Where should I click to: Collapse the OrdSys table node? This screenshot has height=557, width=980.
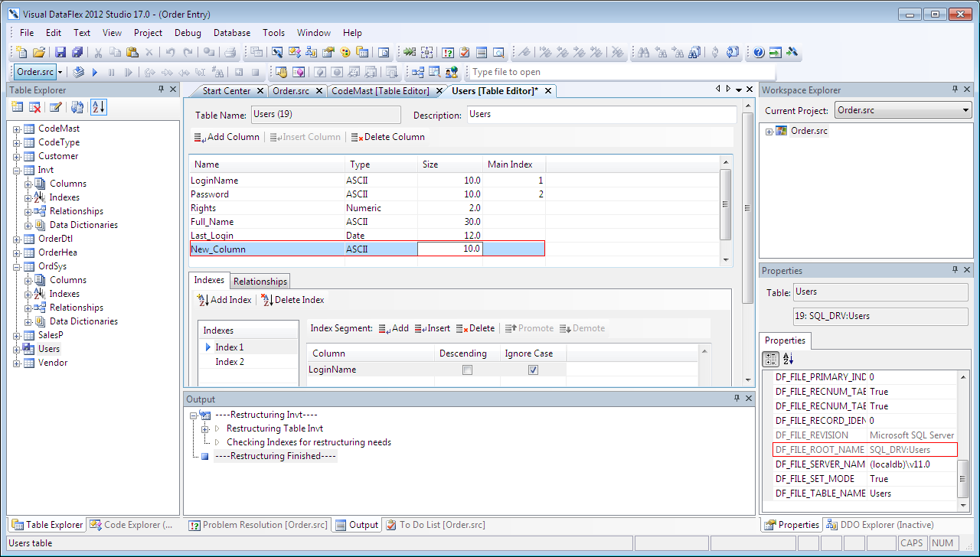[17, 266]
